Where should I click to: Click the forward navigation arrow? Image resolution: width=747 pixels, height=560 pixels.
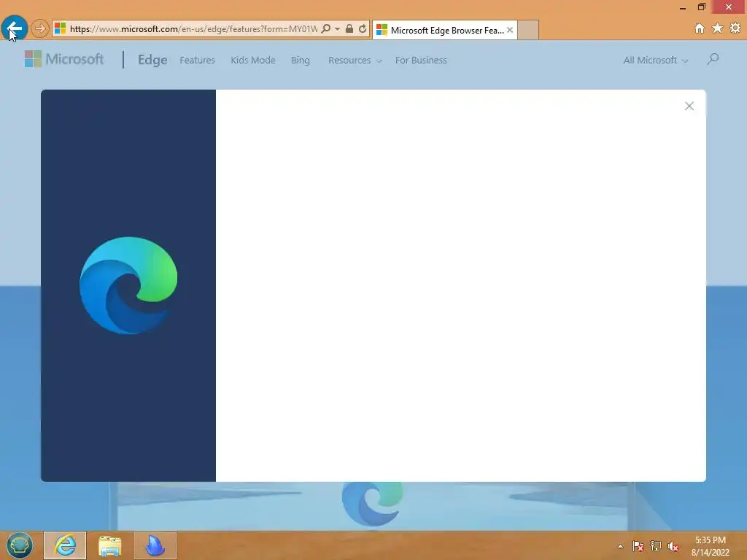click(40, 29)
